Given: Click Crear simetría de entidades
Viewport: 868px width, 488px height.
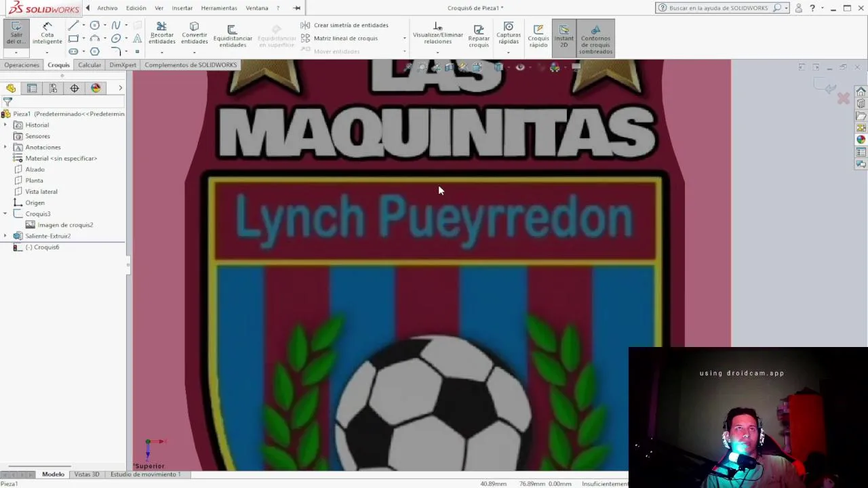Looking at the screenshot, I should pos(344,25).
